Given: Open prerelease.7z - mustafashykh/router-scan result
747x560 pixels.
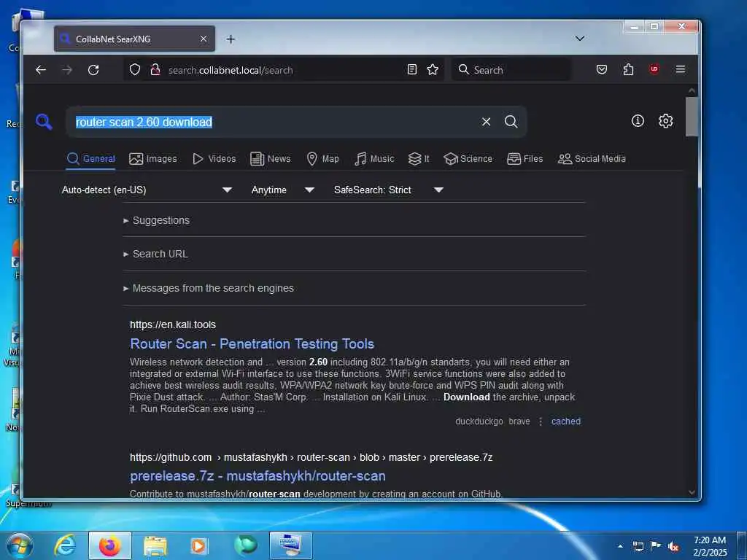Looking at the screenshot, I should click(x=258, y=475).
